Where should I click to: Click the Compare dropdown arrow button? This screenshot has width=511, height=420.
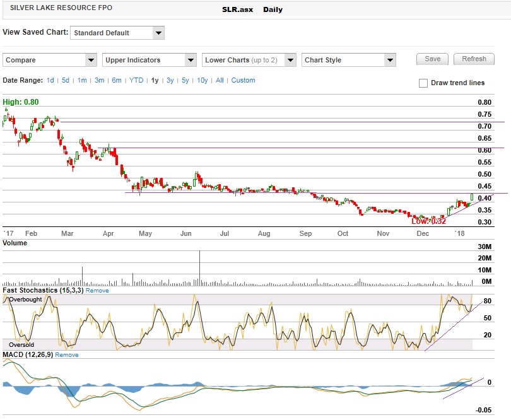click(91, 61)
